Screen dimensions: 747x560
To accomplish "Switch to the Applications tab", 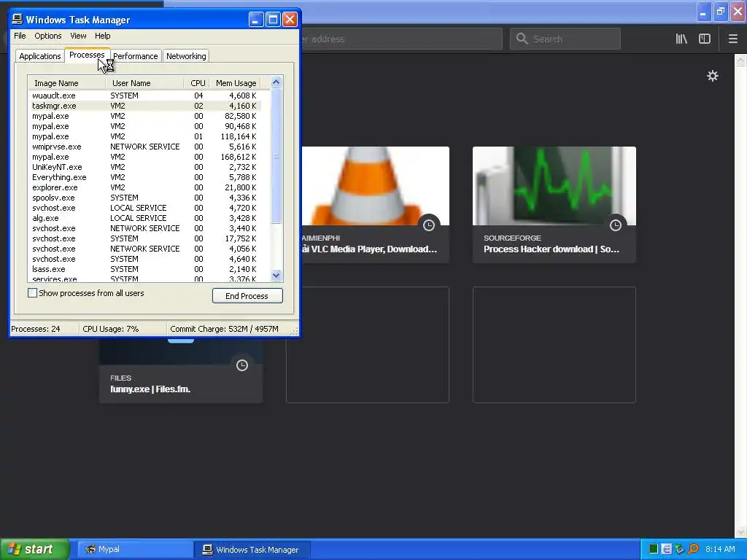I will (x=40, y=56).
